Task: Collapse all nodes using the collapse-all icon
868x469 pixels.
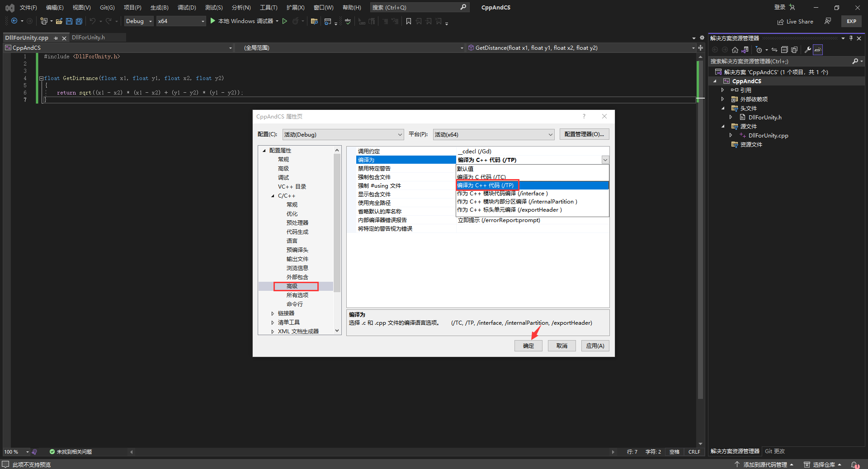Action: click(784, 50)
